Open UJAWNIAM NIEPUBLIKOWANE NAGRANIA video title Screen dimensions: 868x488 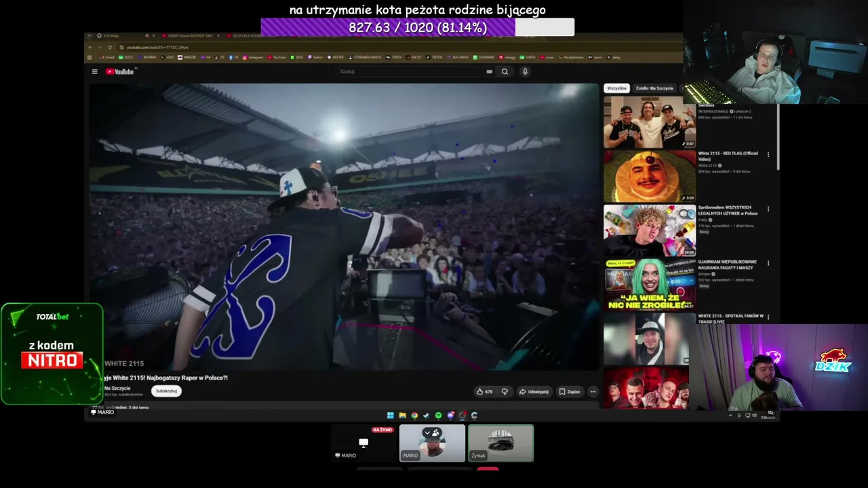[727, 264]
